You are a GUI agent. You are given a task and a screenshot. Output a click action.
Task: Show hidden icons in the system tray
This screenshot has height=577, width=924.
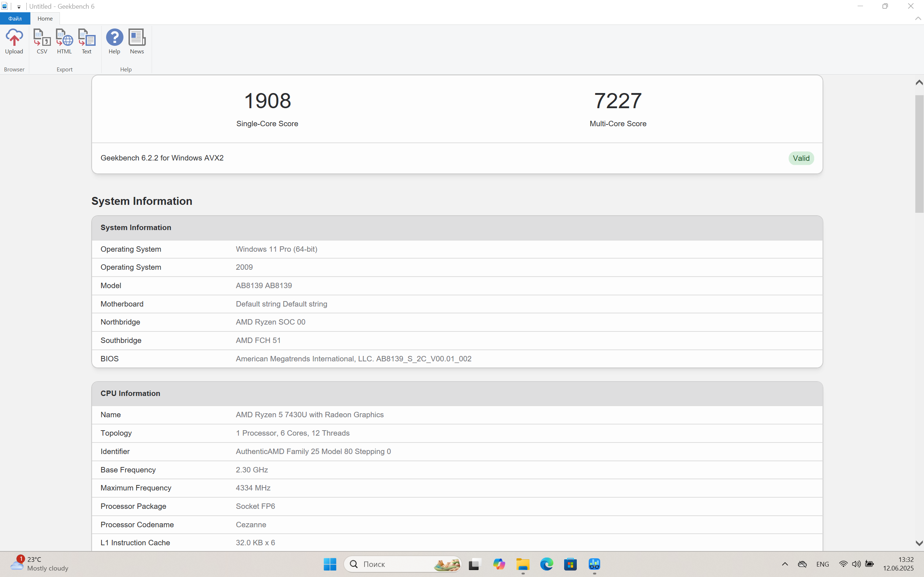[x=785, y=564]
